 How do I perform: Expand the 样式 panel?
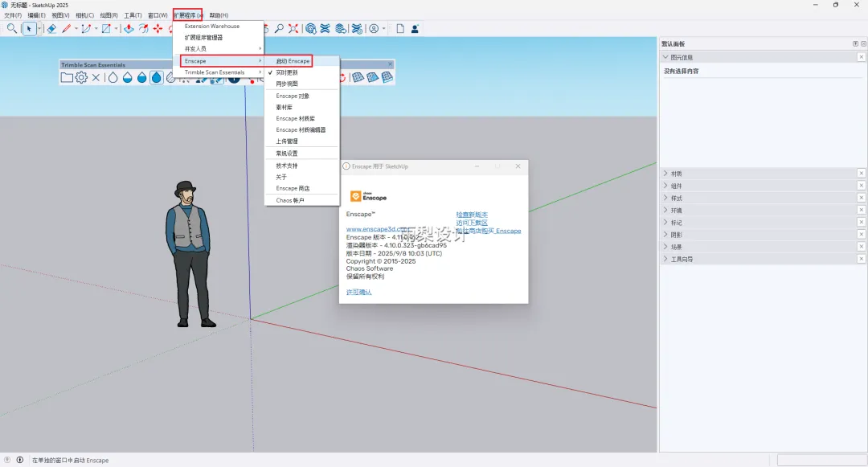coord(665,198)
